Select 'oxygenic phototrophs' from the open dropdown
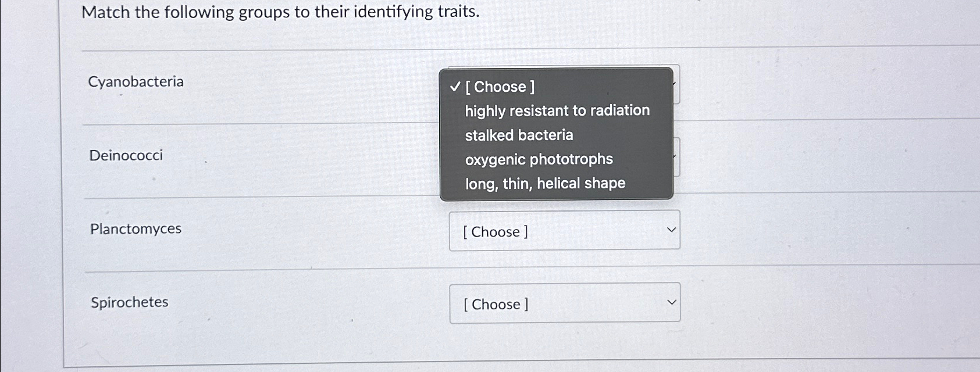The height and width of the screenshot is (372, 980). pyautogui.click(x=539, y=159)
